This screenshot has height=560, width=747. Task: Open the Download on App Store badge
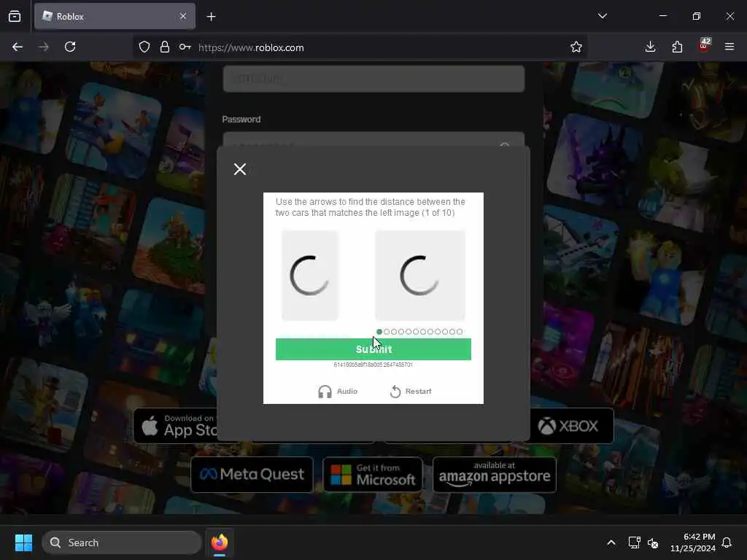[177, 426]
